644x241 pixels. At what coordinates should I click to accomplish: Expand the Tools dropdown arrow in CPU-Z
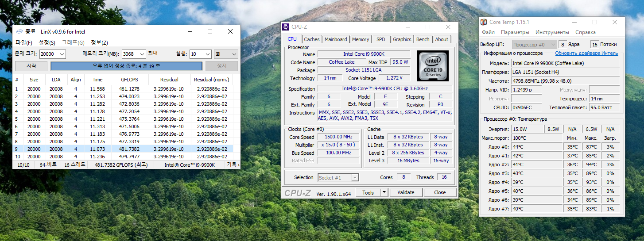pos(384,192)
